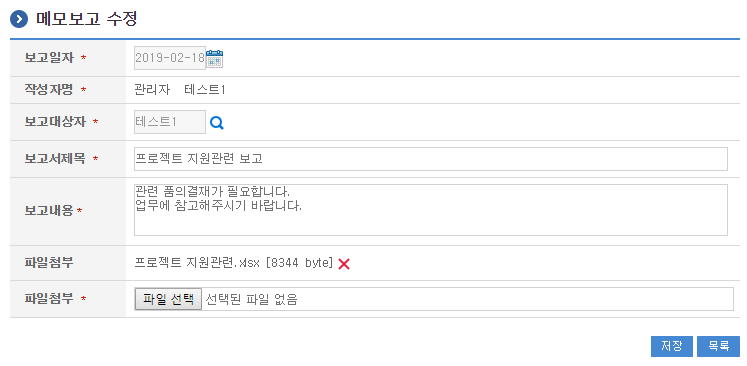Screen dimensions: 747x366
Task: Click the 보고서제목 label
Action: 55,159
